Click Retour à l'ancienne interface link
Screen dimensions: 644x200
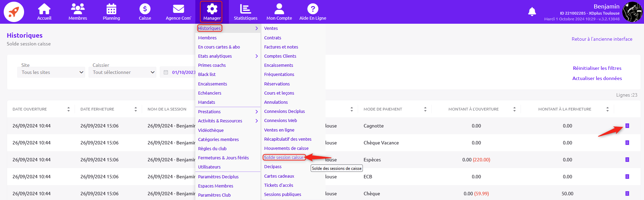[x=602, y=39]
